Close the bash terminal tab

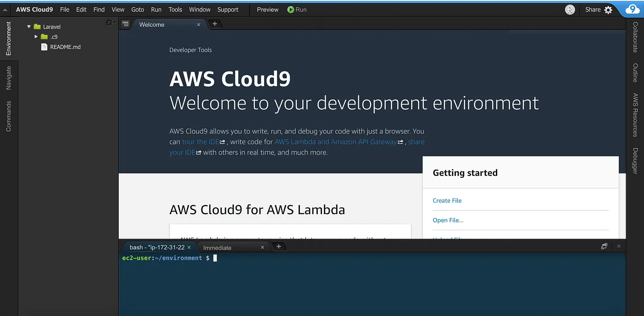pyautogui.click(x=189, y=247)
